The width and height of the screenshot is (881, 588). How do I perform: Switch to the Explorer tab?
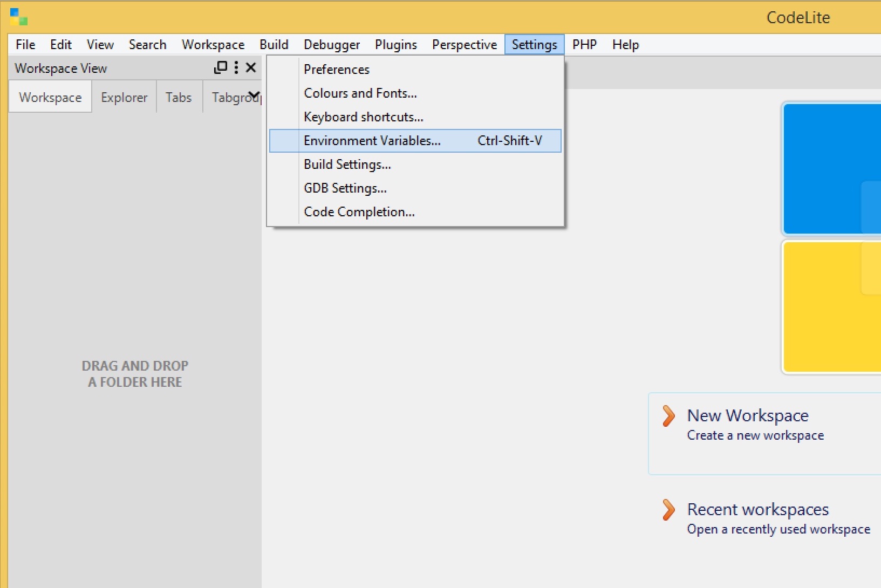[x=124, y=97]
